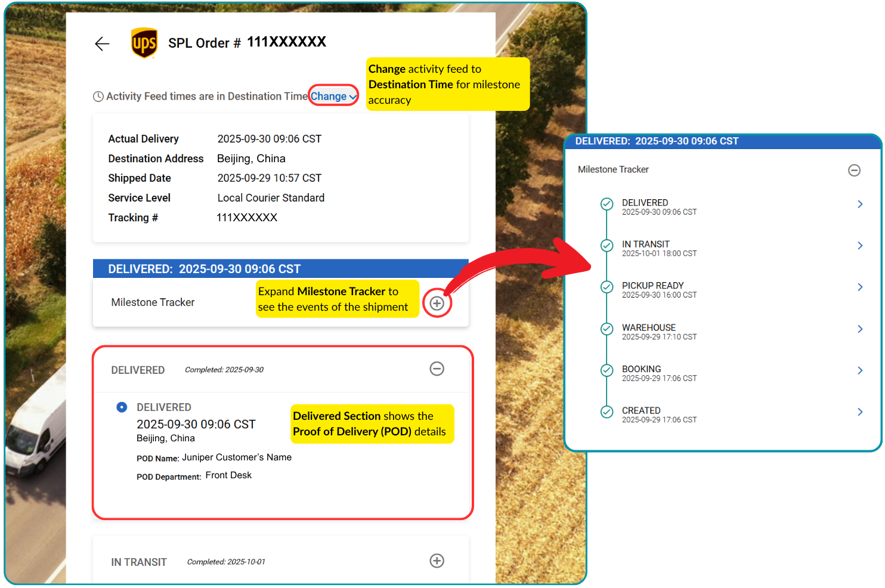Viewport: 885px width, 588px height.
Task: Expand the Milestone Tracker using the plus icon
Action: point(437,303)
